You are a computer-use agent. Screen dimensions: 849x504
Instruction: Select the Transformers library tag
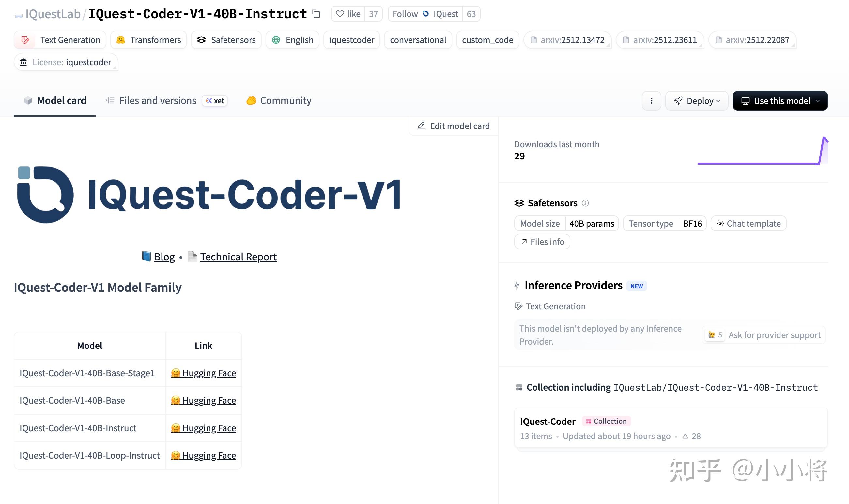(149, 40)
